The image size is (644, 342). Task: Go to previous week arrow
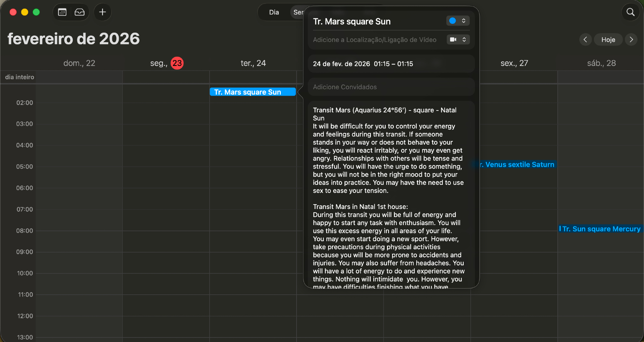point(585,40)
